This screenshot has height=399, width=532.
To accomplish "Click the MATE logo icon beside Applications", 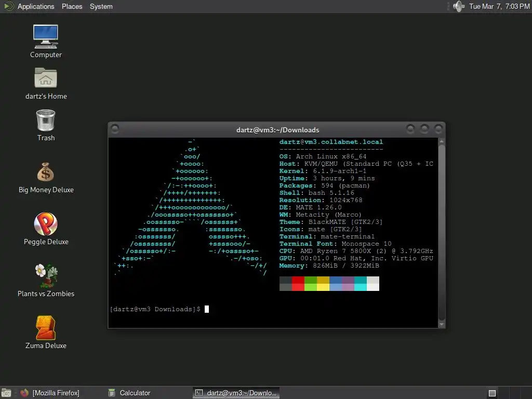I will [x=9, y=6].
